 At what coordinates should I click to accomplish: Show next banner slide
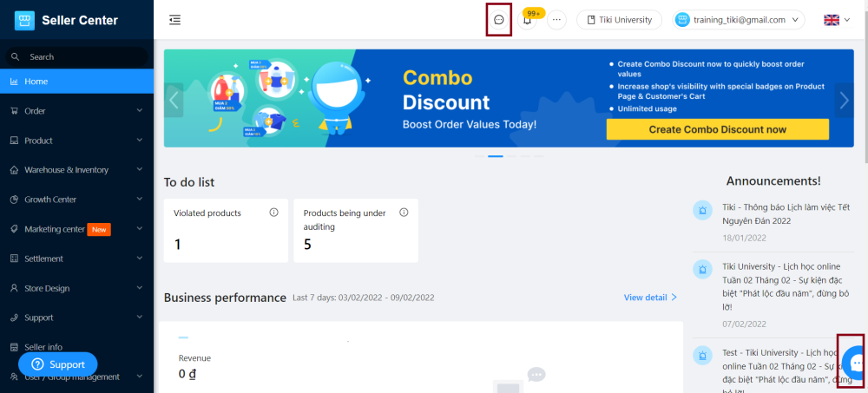[x=845, y=100]
